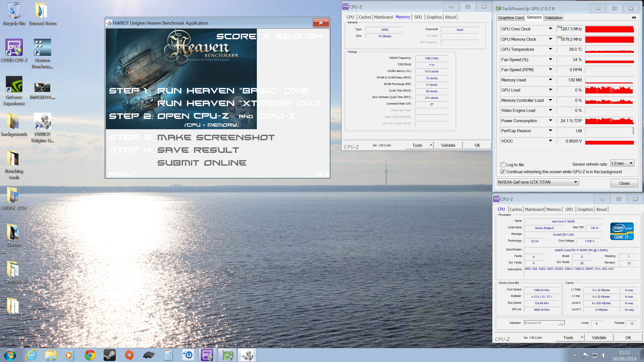The width and height of the screenshot is (644, 362).
Task: Open the Windows Start menu orb
Action: [10, 355]
